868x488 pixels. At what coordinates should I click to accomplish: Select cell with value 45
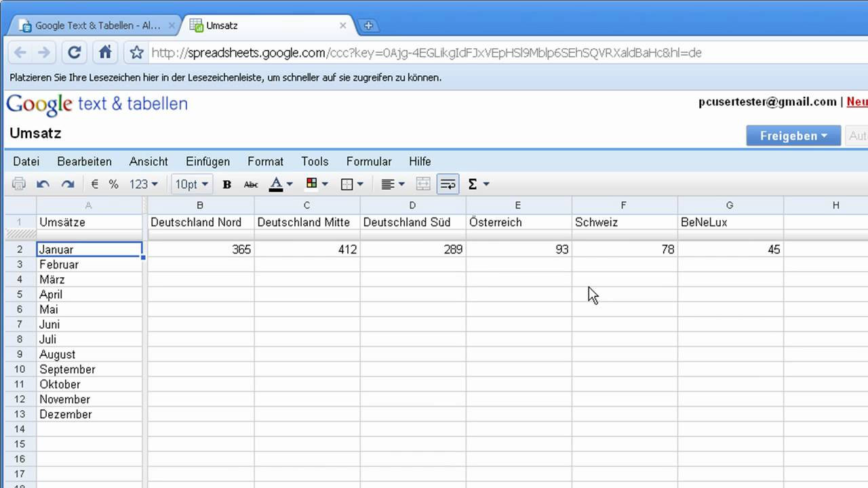point(730,249)
